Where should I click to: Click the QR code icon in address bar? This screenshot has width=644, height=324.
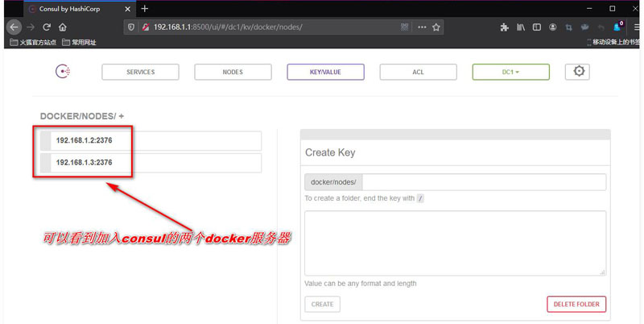pos(405,27)
